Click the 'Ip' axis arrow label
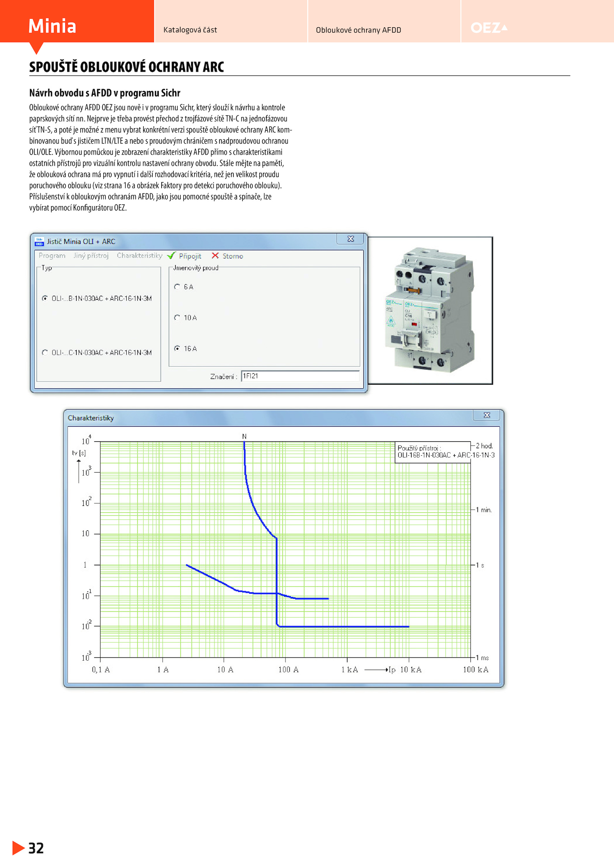 click(x=391, y=670)
